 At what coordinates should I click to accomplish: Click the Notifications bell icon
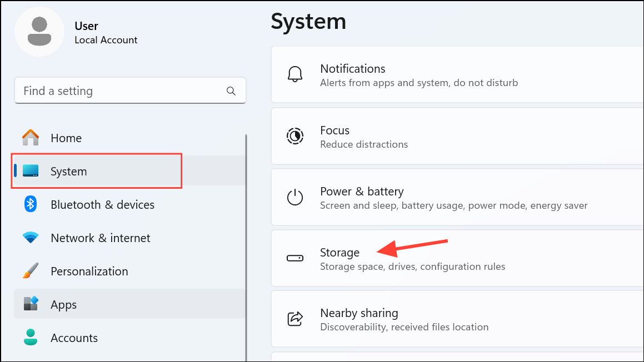[x=294, y=75]
